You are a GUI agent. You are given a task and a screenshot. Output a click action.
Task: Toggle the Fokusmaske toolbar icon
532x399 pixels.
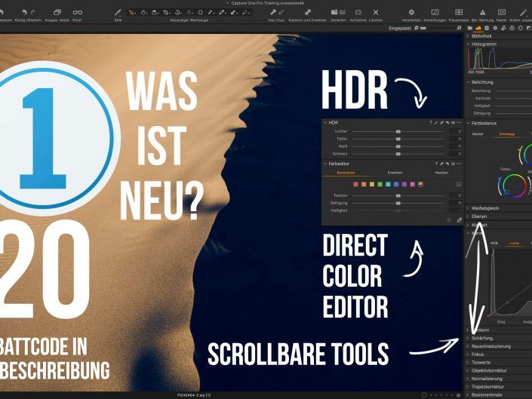(x=459, y=12)
